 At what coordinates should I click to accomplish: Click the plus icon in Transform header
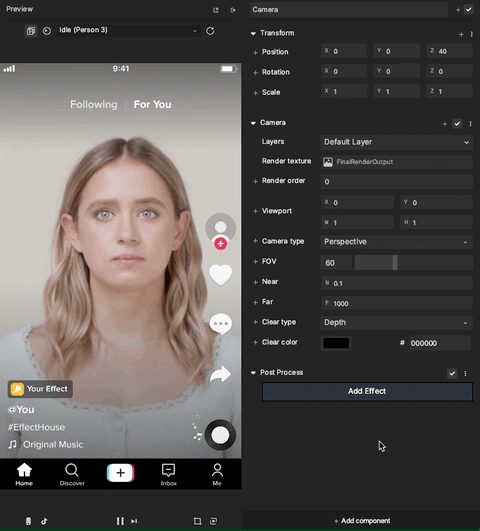pyautogui.click(x=461, y=34)
